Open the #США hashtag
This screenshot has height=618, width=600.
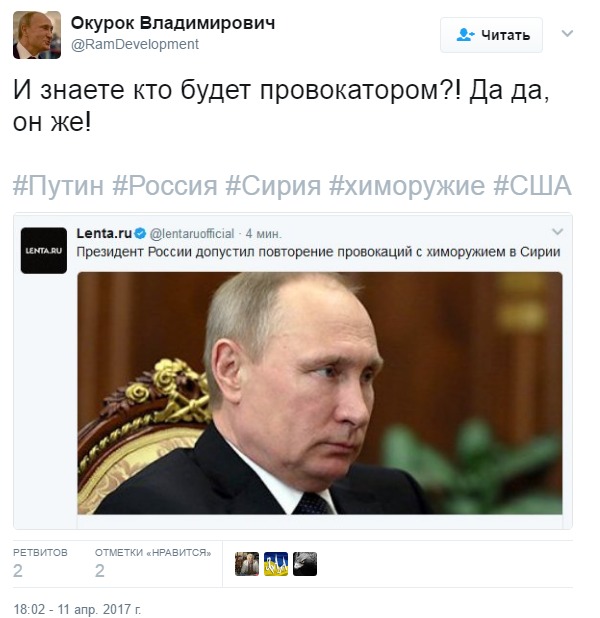(532, 185)
